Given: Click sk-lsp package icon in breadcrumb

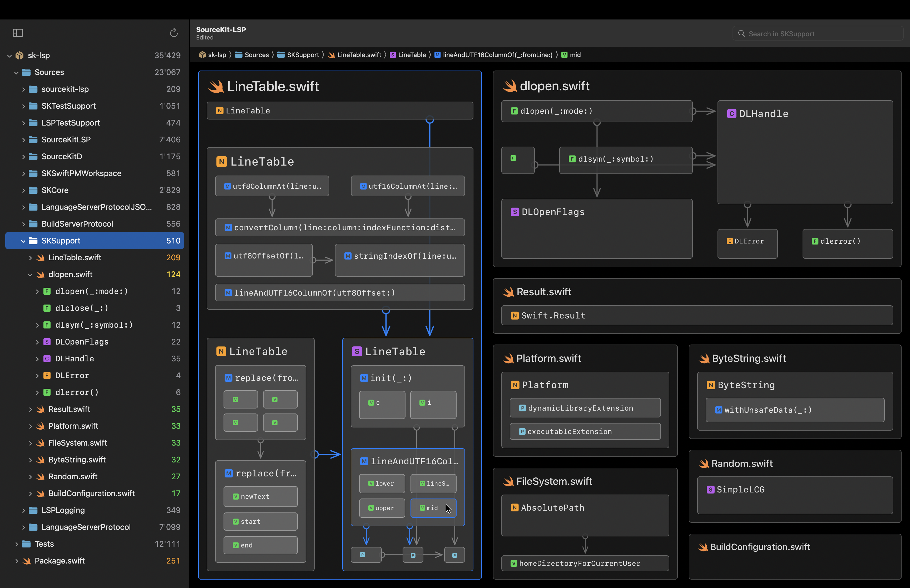Looking at the screenshot, I should (202, 55).
